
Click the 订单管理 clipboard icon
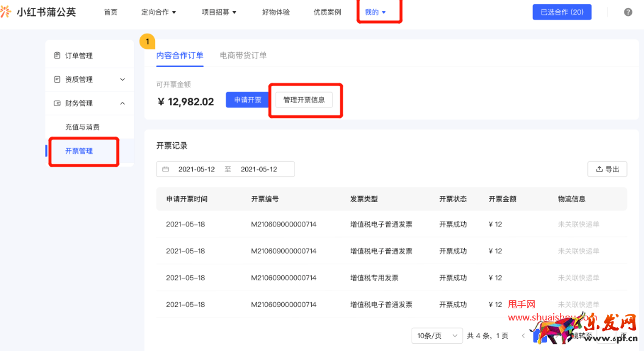pos(57,56)
